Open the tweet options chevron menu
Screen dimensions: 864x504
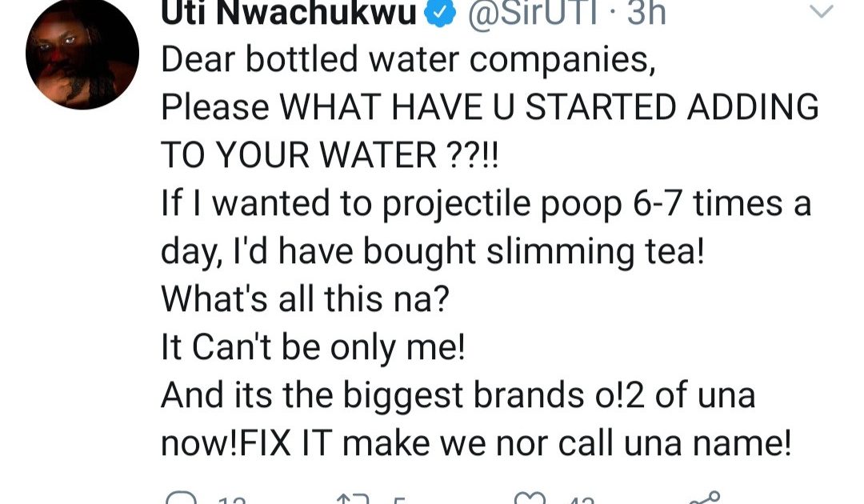click(822, 11)
